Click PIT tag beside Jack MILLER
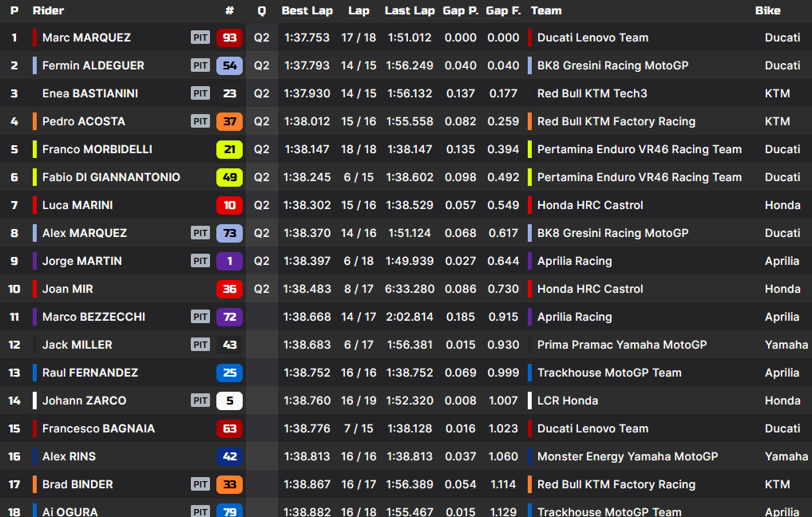This screenshot has width=812, height=517. [200, 345]
